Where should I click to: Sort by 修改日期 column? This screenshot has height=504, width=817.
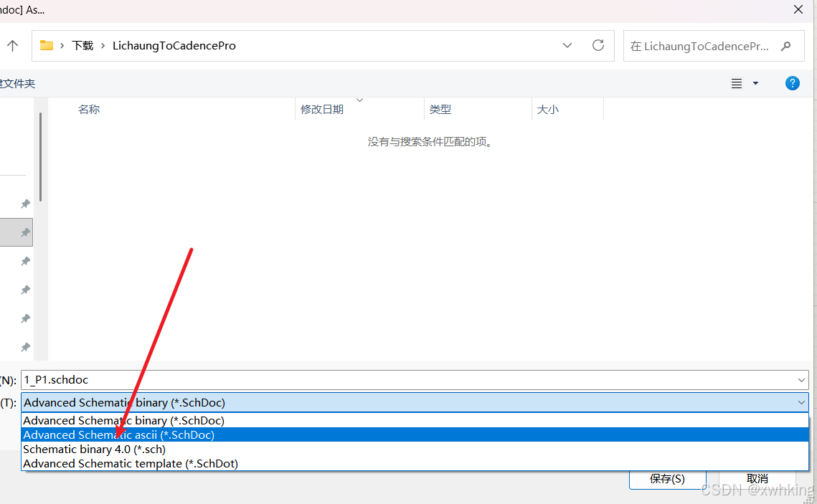(x=322, y=110)
